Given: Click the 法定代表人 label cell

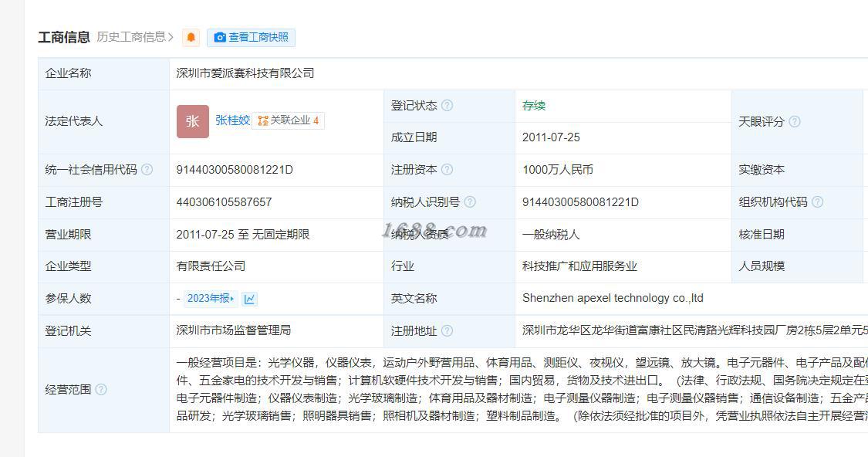Looking at the screenshot, I should point(104,122).
